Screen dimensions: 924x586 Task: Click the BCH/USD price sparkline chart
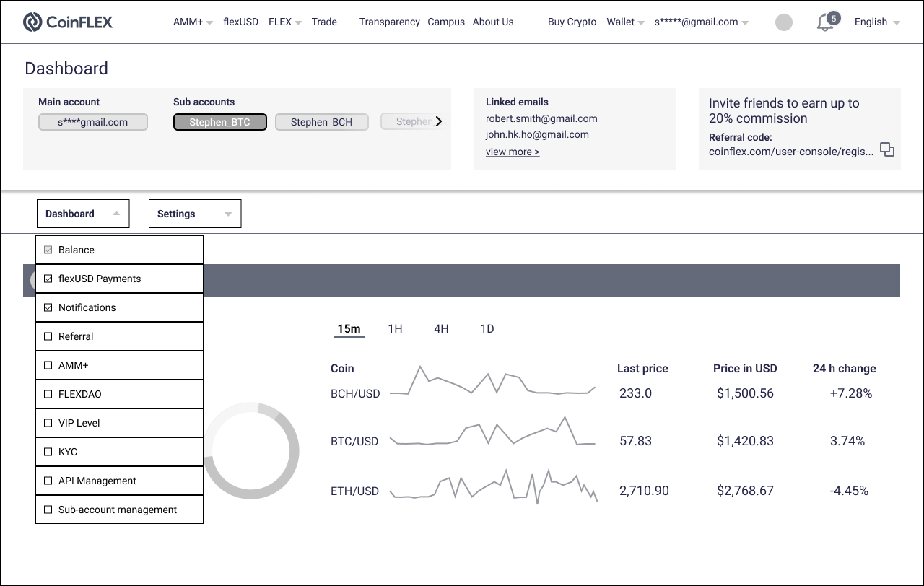click(x=492, y=382)
